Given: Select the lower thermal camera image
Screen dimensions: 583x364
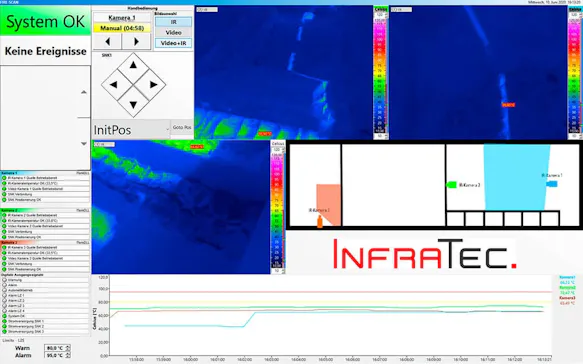Looking at the screenshot, I should [x=181, y=207].
